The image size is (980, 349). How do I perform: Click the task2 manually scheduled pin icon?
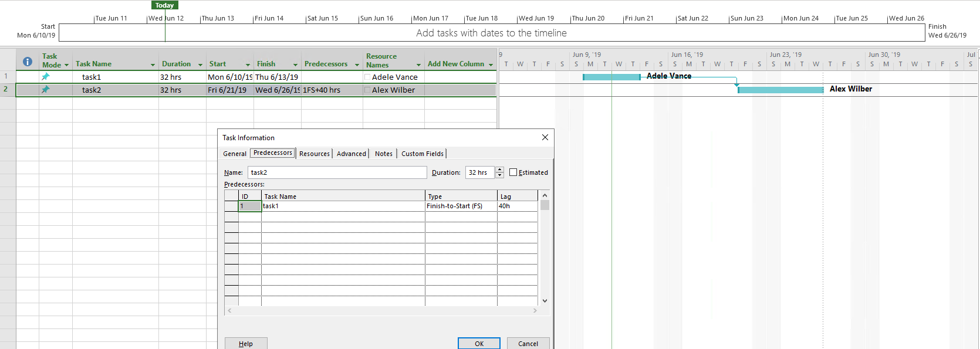[45, 90]
